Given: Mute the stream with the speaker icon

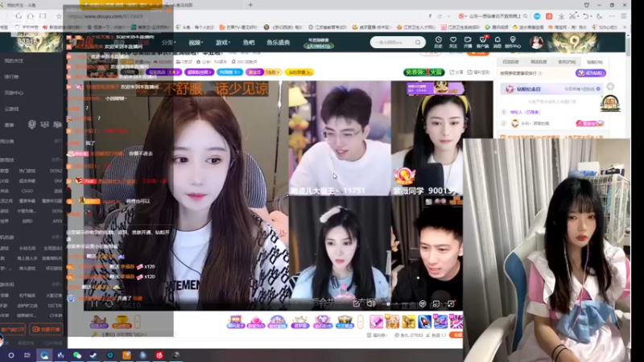Looking at the screenshot, I should pyautogui.click(x=371, y=304).
